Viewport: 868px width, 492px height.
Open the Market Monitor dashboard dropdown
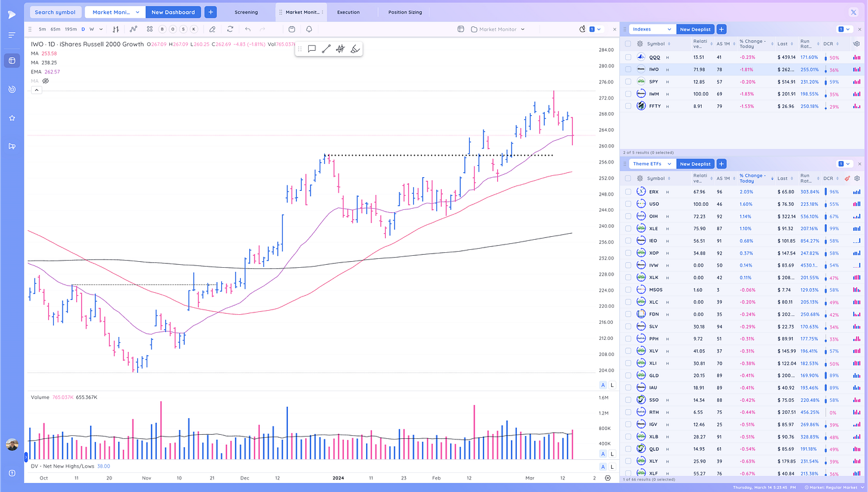115,12
